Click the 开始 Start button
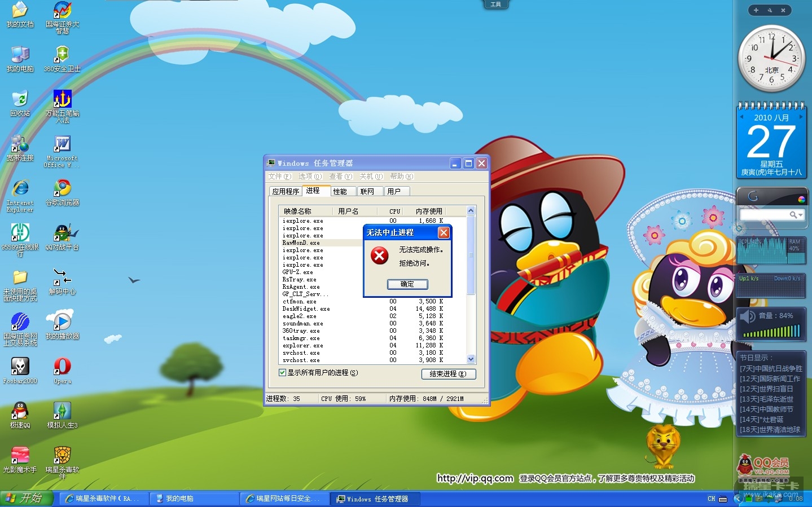812x507 pixels. 26,499
